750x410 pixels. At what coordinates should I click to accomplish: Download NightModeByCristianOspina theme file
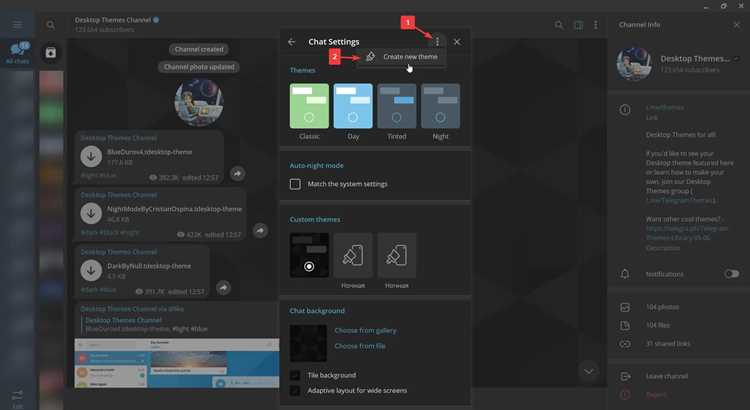(91, 213)
